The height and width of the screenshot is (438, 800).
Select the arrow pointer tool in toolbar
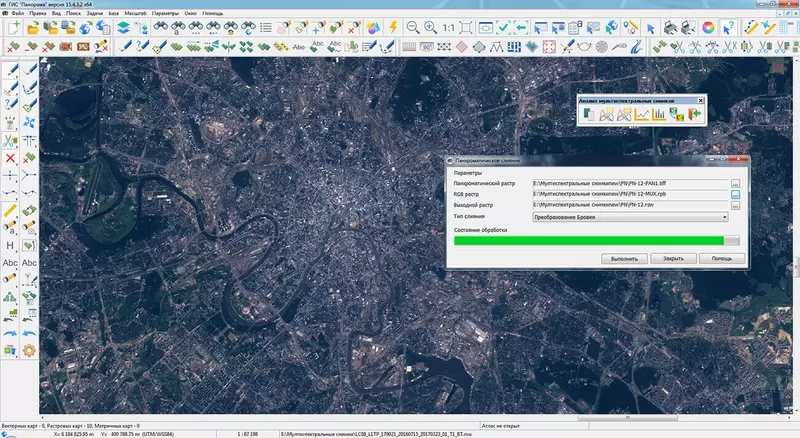click(x=652, y=27)
